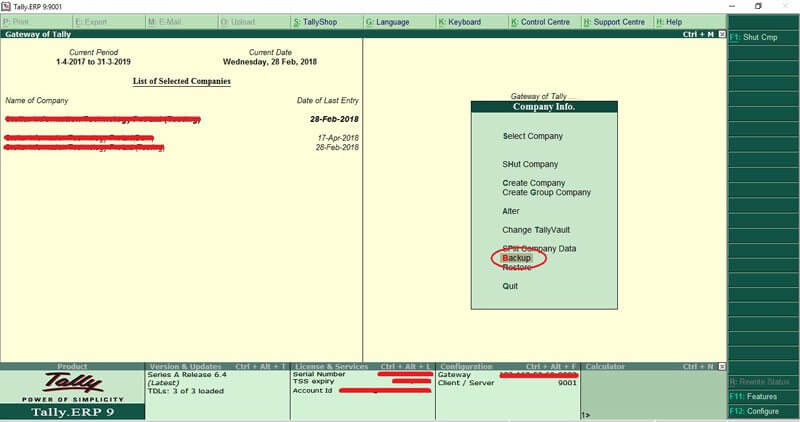Click the Calculator panel header
Screen dimensions: 800x422
click(605, 366)
